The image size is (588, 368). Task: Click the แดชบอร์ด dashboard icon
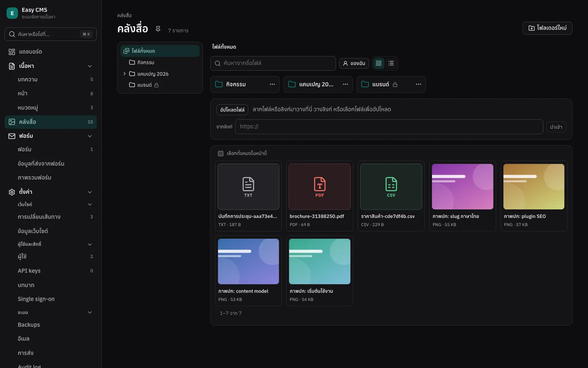12,52
